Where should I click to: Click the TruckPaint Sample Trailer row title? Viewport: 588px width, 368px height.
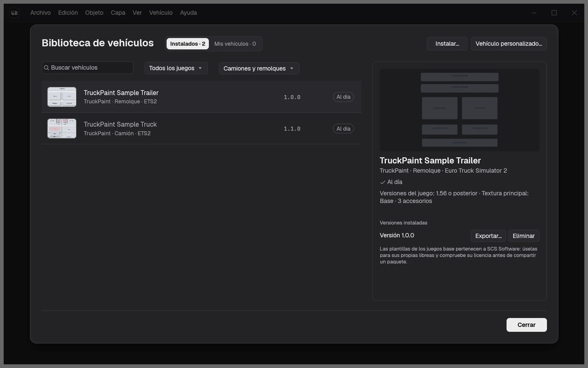121,93
